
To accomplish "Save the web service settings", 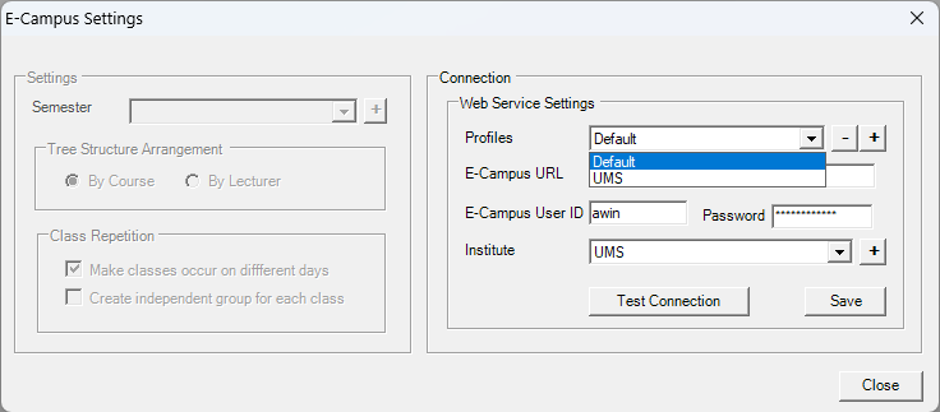I will click(845, 301).
